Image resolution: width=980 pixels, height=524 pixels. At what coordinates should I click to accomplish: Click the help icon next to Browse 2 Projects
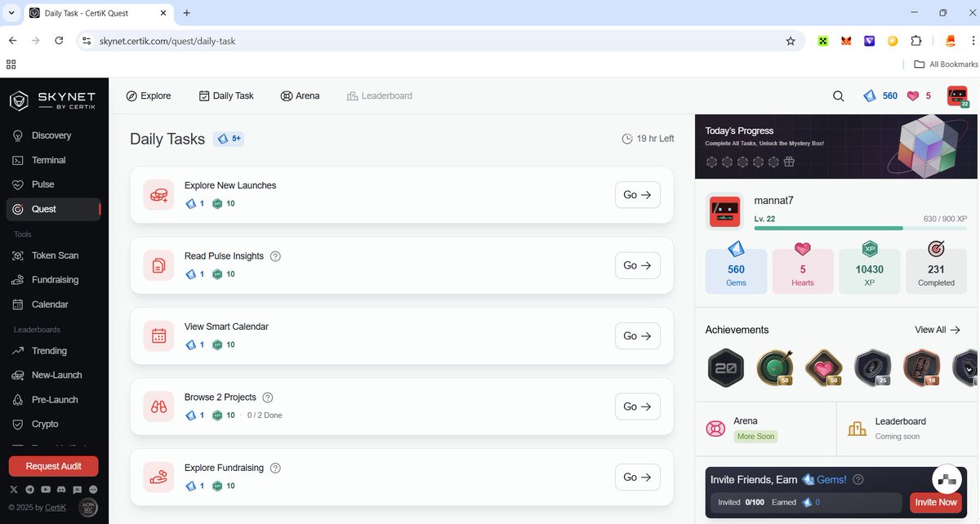coord(268,397)
